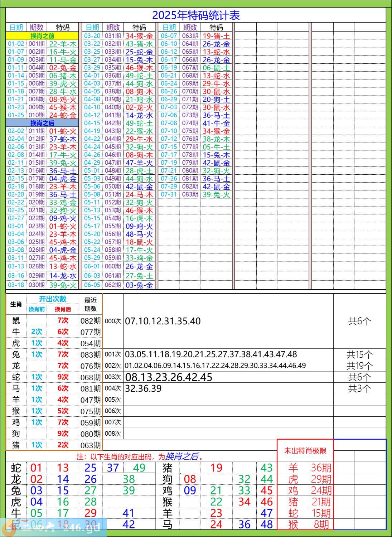The width and height of the screenshot is (392, 537).
Task: Select 8期 next to 猴
Action: click(321, 524)
